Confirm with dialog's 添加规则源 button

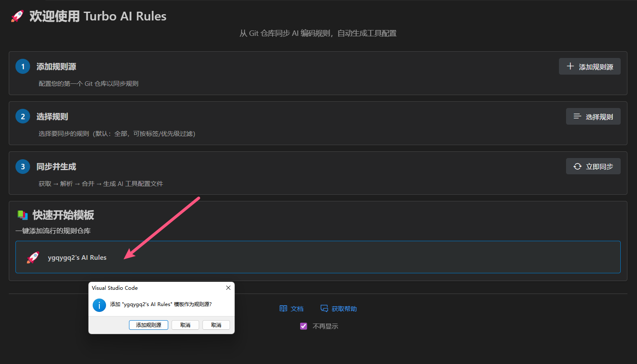coord(148,325)
